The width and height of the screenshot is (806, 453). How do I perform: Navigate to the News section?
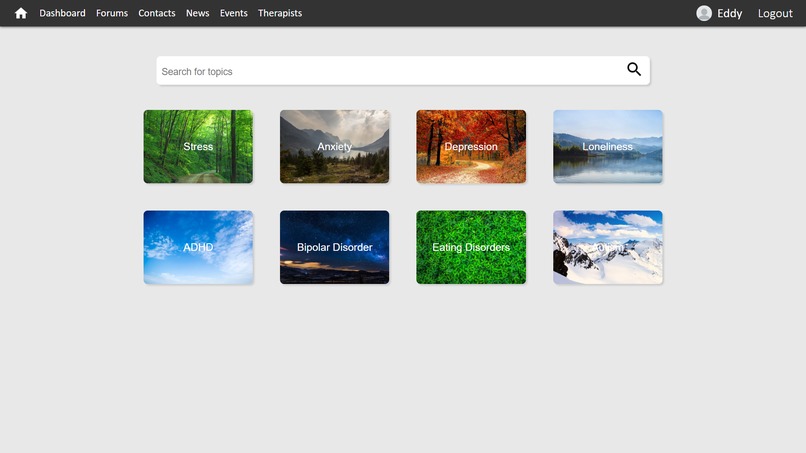(197, 13)
